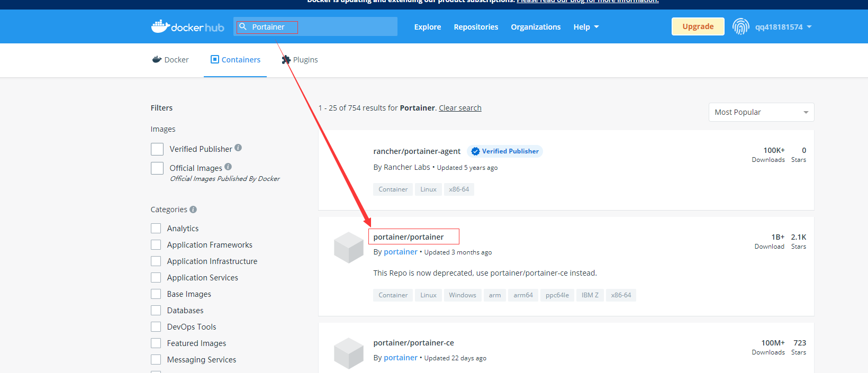Enable the Official Images filter
The height and width of the screenshot is (373, 868).
157,168
